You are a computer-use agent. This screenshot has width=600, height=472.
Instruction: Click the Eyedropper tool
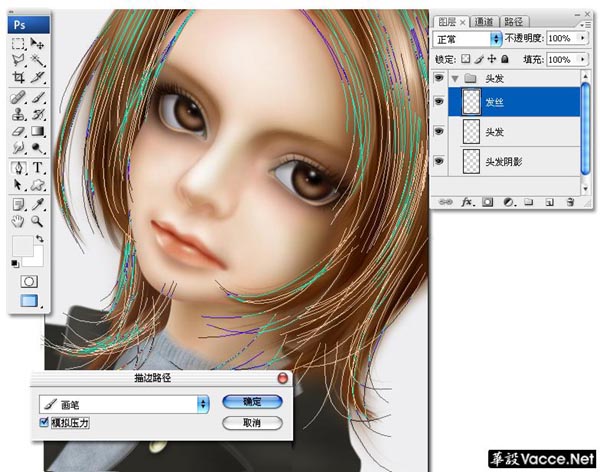click(37, 204)
